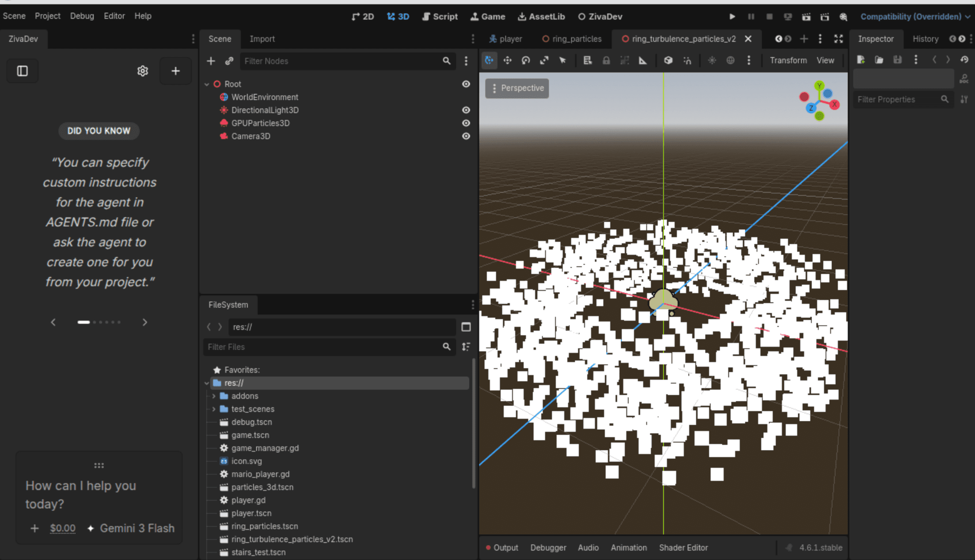Open the Perspective view options button

pos(517,88)
